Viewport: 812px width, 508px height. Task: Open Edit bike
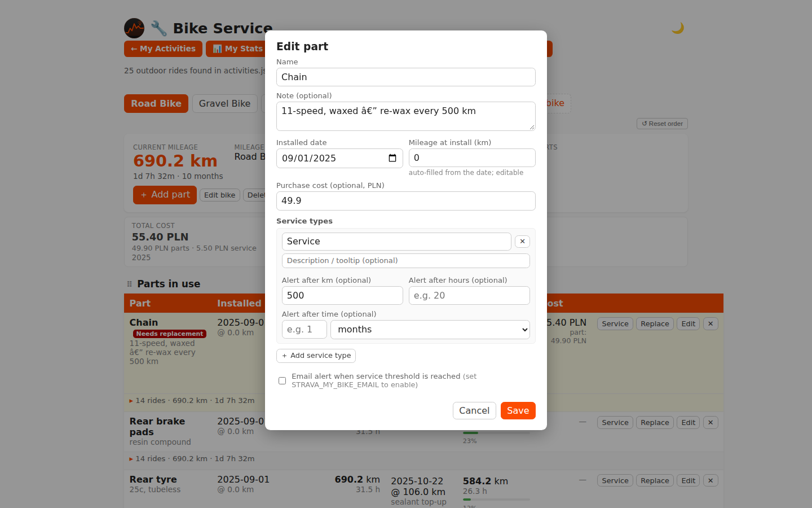(x=220, y=195)
